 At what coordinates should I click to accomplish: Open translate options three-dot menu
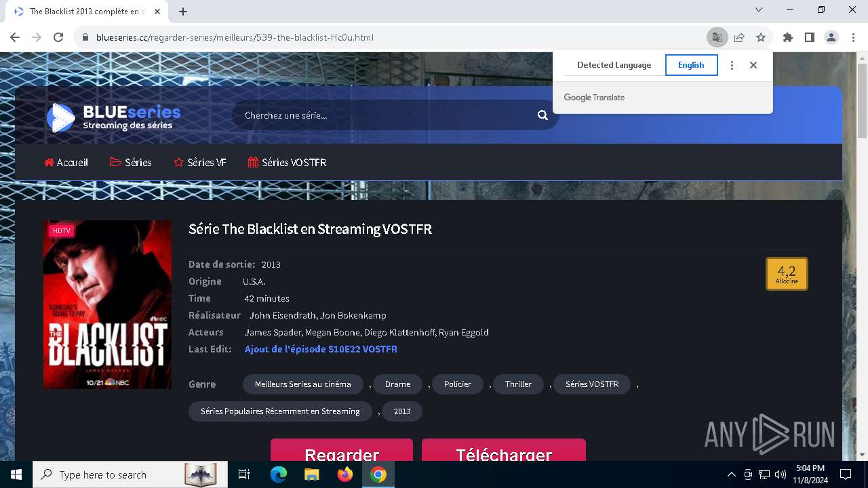tap(732, 65)
